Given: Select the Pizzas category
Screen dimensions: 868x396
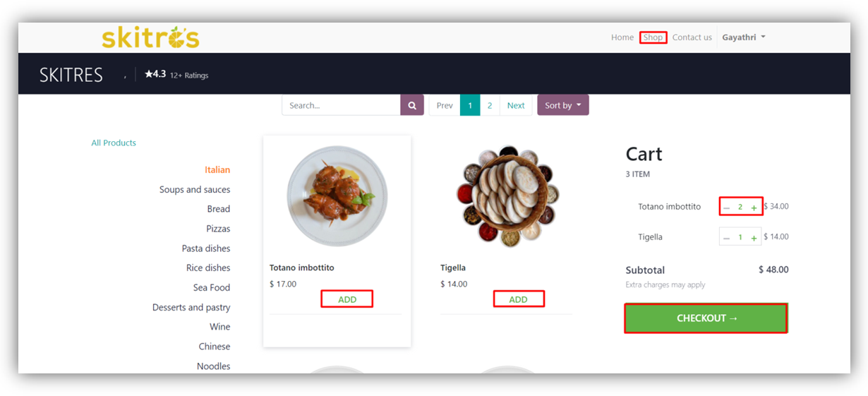Looking at the screenshot, I should click(218, 229).
